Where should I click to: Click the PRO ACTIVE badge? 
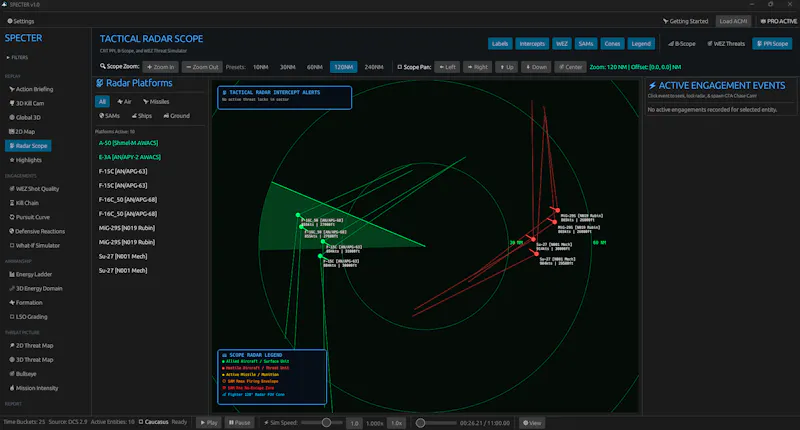pos(778,21)
